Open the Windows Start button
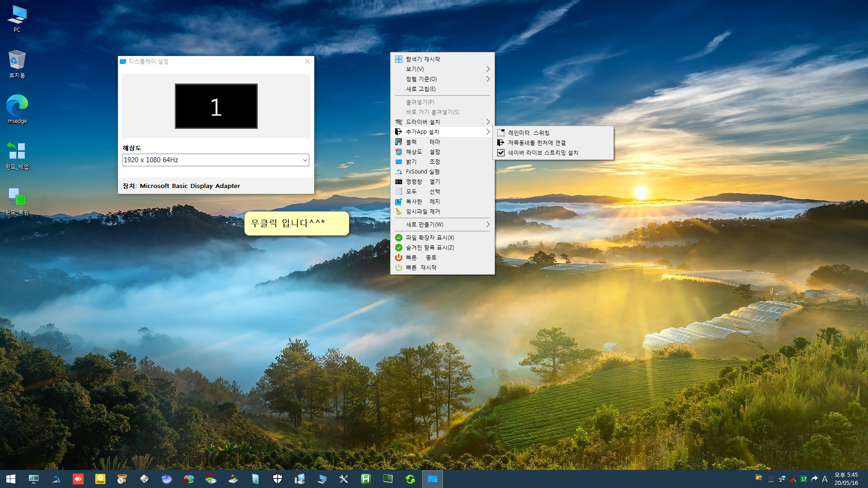 pyautogui.click(x=11, y=479)
